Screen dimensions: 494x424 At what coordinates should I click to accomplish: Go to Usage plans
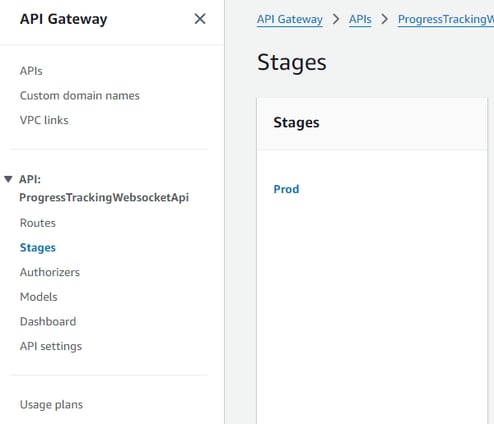[51, 405]
